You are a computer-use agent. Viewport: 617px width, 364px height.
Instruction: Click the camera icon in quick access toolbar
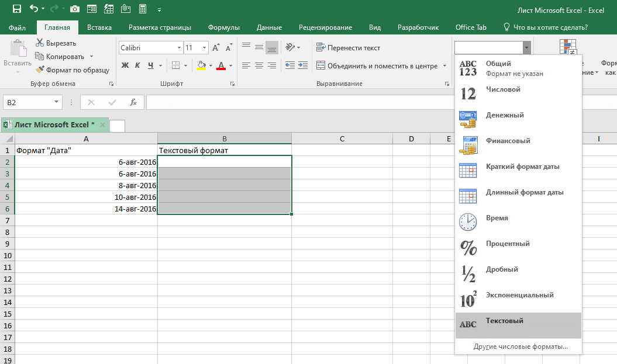74,9
